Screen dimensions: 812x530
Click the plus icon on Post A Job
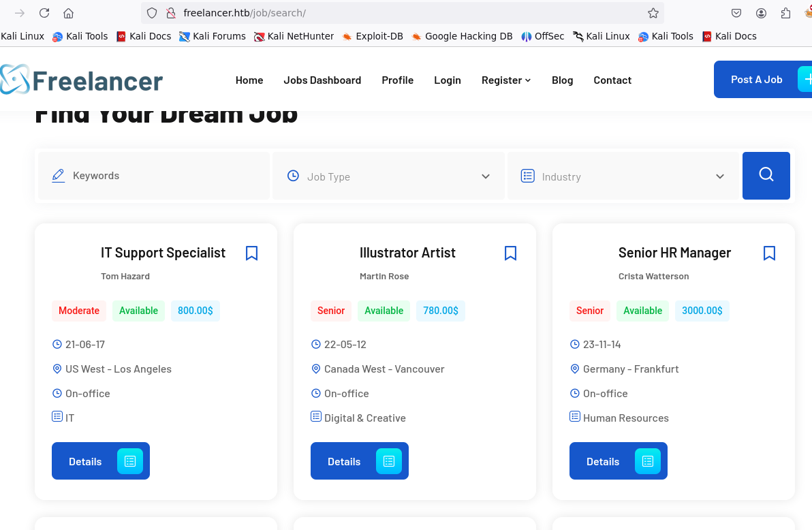coord(807,79)
